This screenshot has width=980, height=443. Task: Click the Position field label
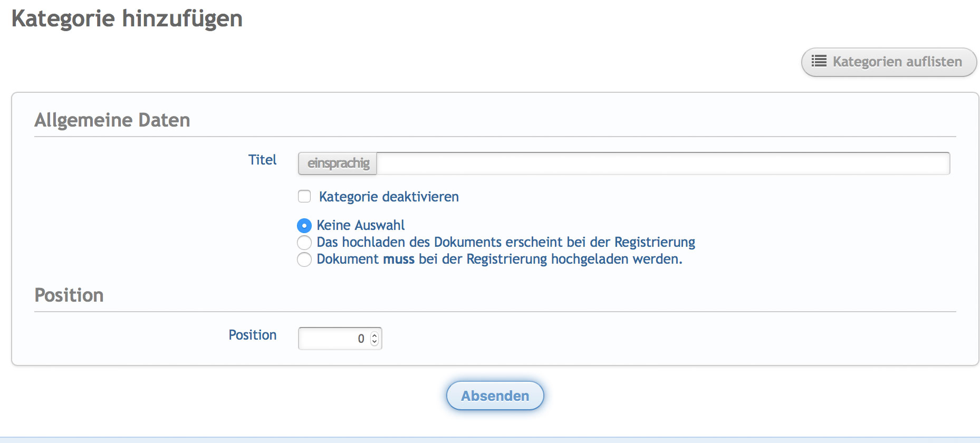252,335
